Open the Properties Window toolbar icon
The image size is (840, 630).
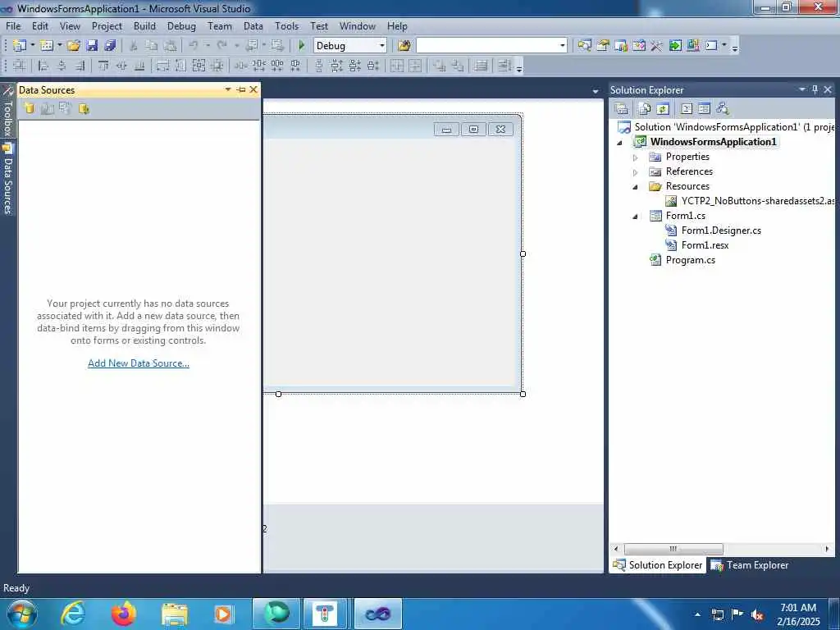(603, 46)
